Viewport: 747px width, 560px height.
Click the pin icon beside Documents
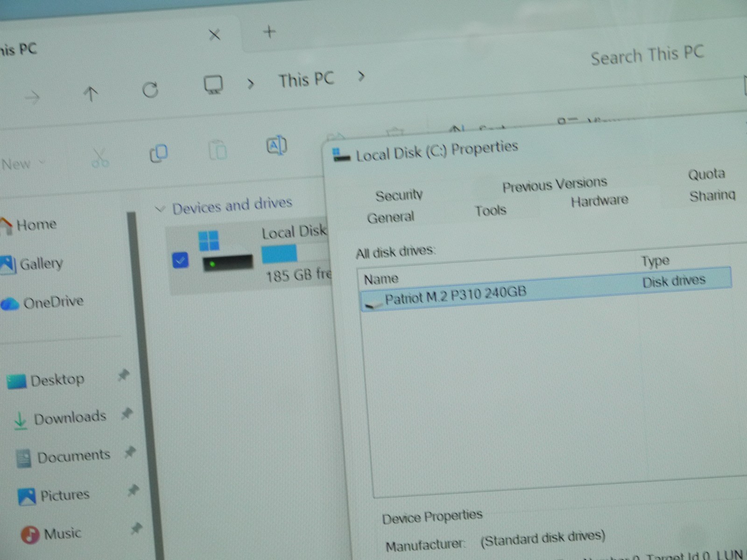point(130,452)
